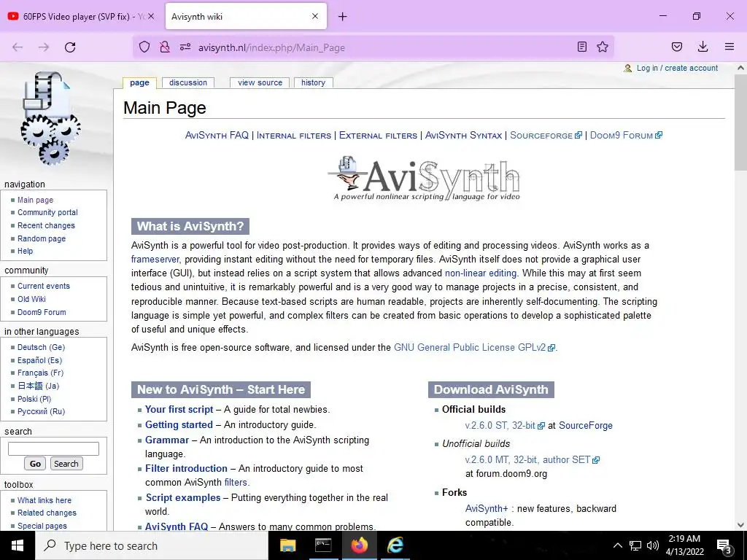Toggle reader view icon
The image size is (747, 560).
click(x=581, y=47)
